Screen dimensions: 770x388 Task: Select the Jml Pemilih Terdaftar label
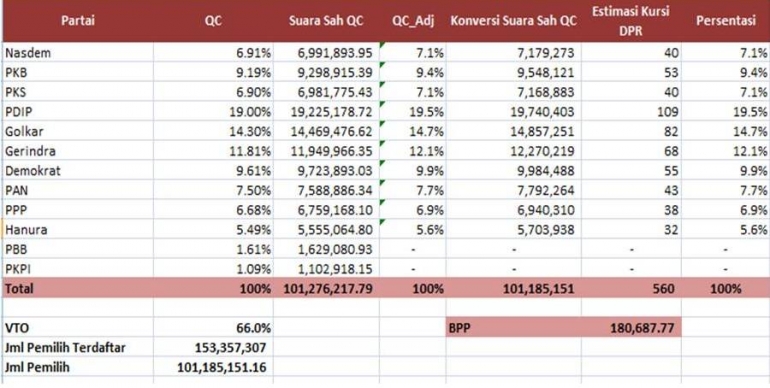(x=78, y=347)
